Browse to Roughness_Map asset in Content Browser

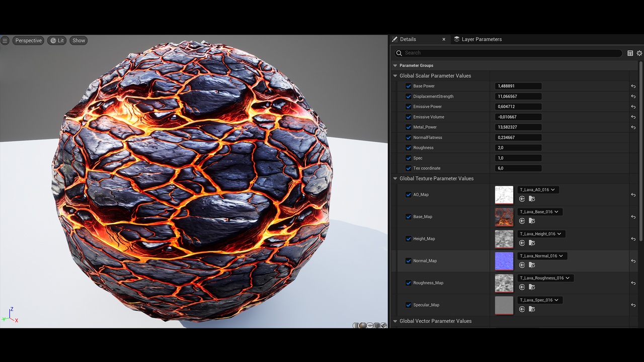[532, 288]
